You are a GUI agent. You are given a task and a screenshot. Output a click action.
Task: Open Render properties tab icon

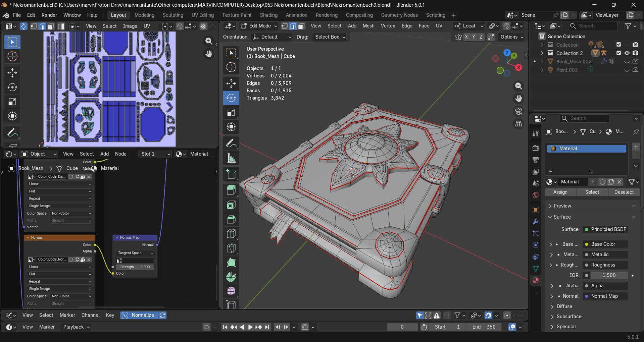535,148
